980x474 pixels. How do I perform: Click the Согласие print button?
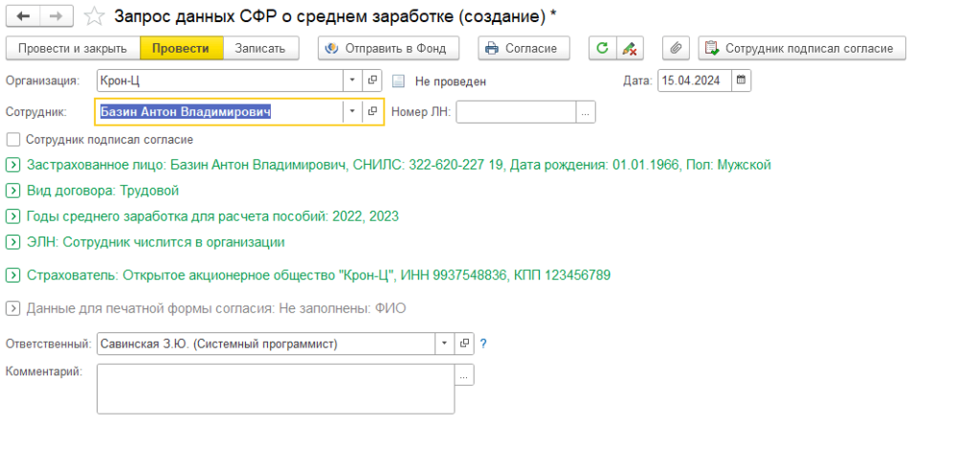[523, 48]
